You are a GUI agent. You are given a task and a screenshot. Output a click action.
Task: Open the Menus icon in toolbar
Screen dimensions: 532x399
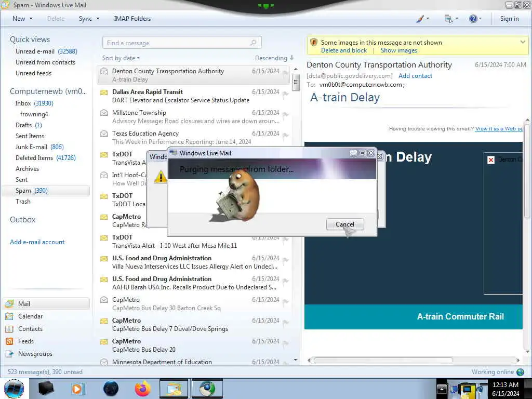point(448,19)
